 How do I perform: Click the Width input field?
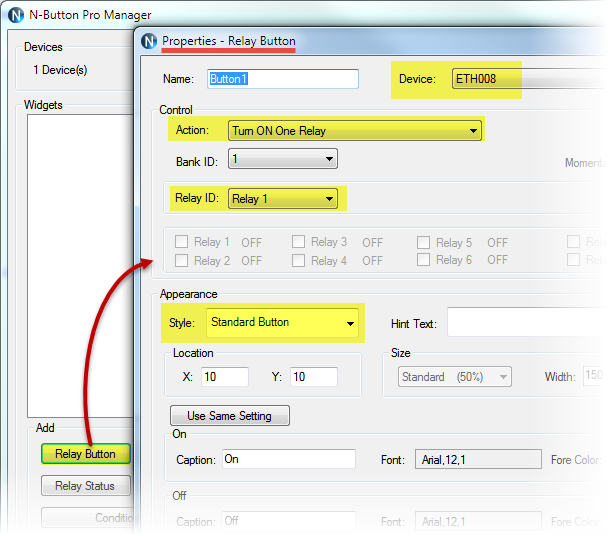pos(594,375)
